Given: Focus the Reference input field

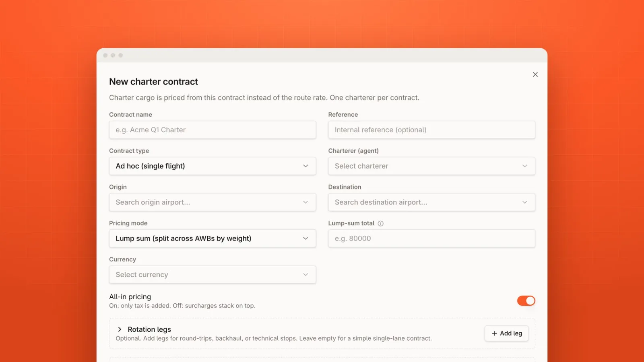Looking at the screenshot, I should (x=431, y=130).
